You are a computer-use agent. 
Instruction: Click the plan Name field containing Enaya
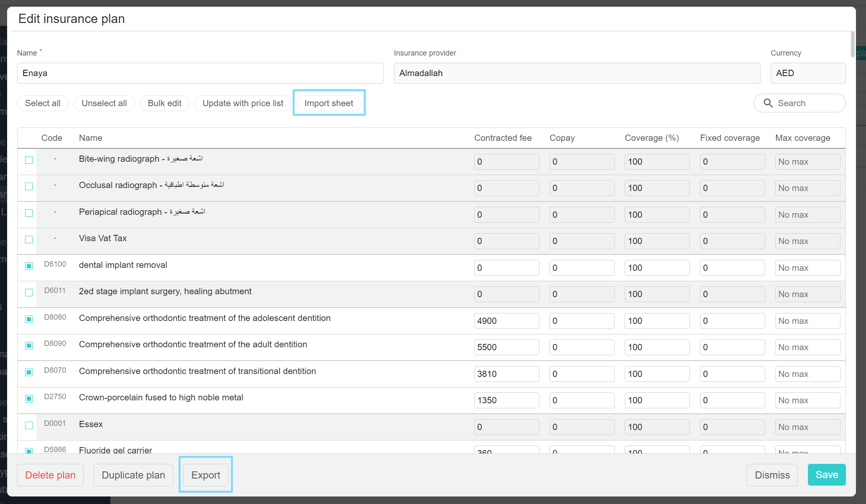200,73
